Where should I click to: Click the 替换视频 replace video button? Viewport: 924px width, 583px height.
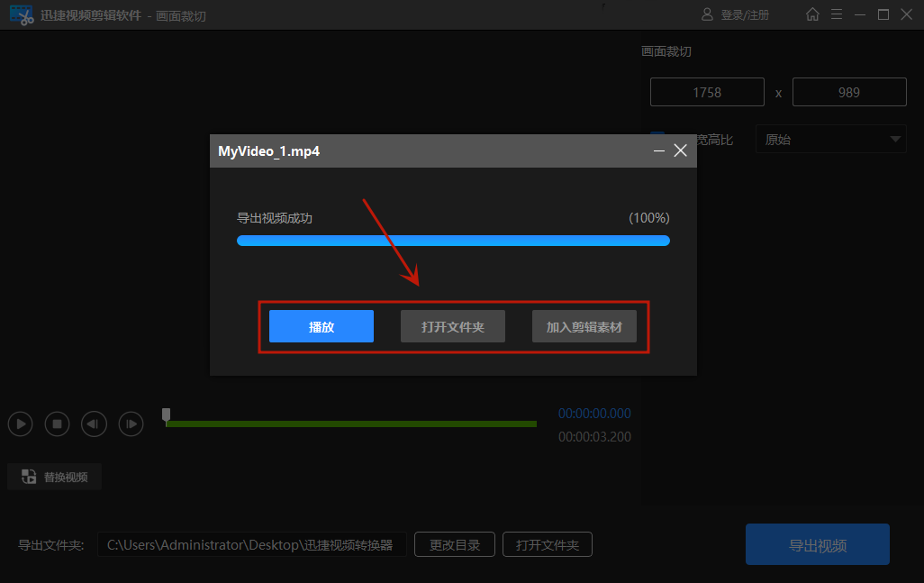55,477
